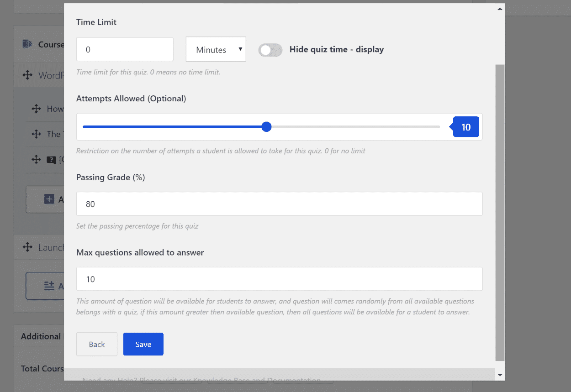Image resolution: width=571 pixels, height=392 pixels.
Task: Click the Attempts Allowed slider handle
Action: click(267, 127)
